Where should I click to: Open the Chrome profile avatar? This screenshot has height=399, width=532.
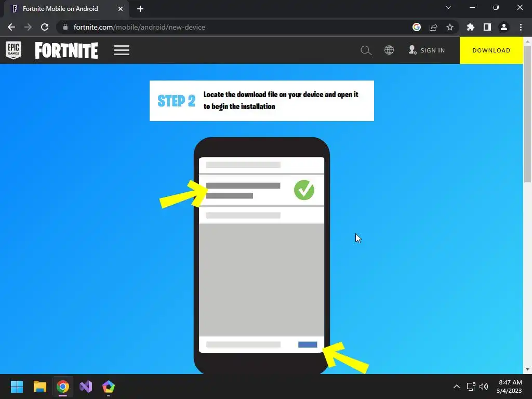504,27
